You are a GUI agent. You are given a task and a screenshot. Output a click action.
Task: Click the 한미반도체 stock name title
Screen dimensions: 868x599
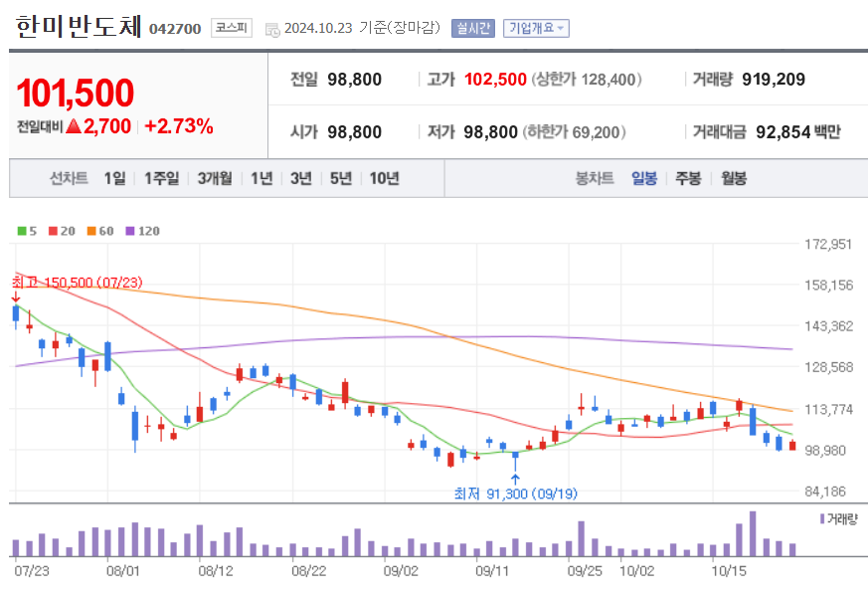tap(79, 26)
